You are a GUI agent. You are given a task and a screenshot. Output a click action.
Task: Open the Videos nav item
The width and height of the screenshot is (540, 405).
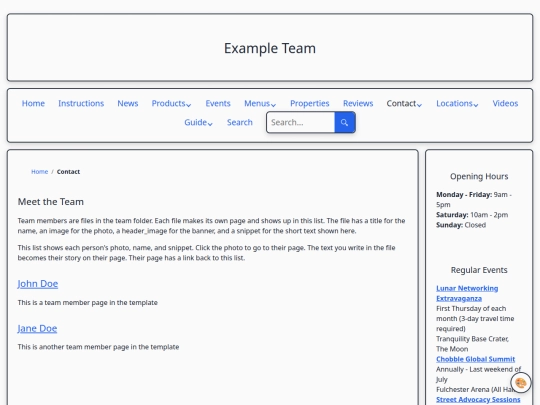pos(505,103)
